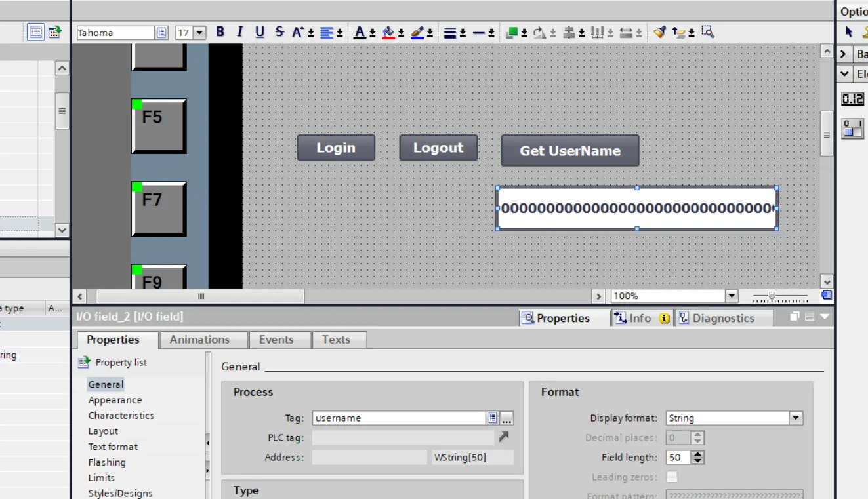Click the Login button on the screen
868x499 pixels.
(x=336, y=148)
